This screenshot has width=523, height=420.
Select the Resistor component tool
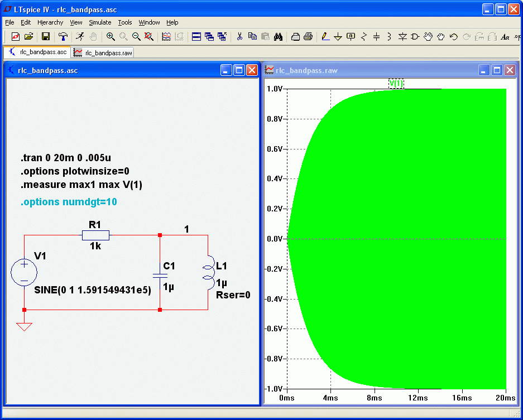[x=364, y=36]
